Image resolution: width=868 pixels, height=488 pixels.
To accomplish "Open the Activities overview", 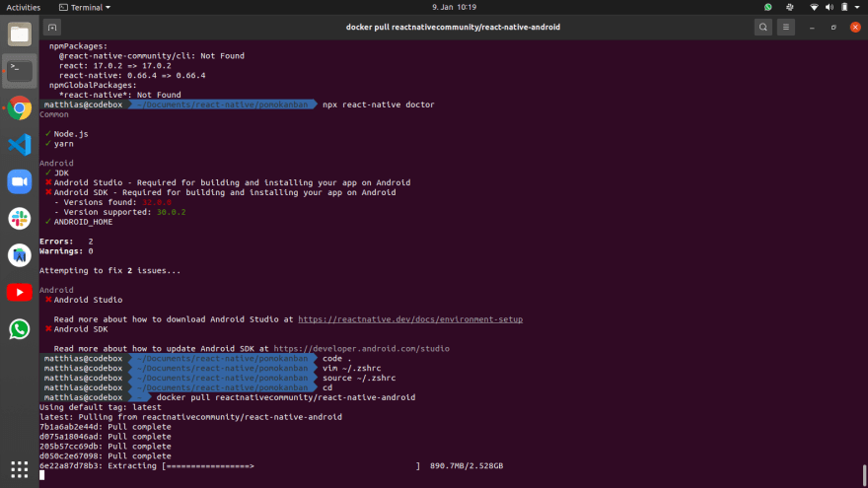I will [24, 7].
